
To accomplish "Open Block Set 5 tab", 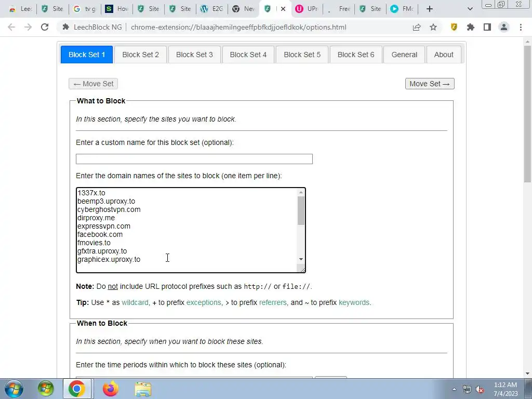I will click(302, 55).
